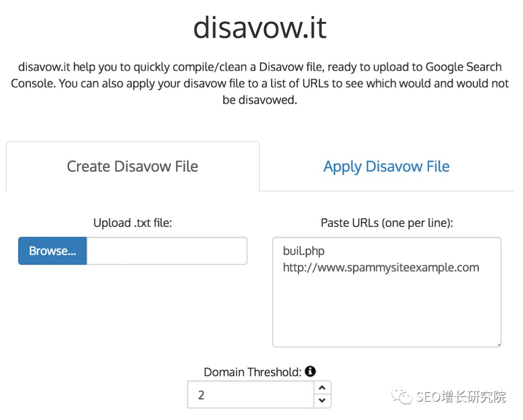Click the Domain Threshold info icon
The width and height of the screenshot is (523, 420).
tap(310, 371)
